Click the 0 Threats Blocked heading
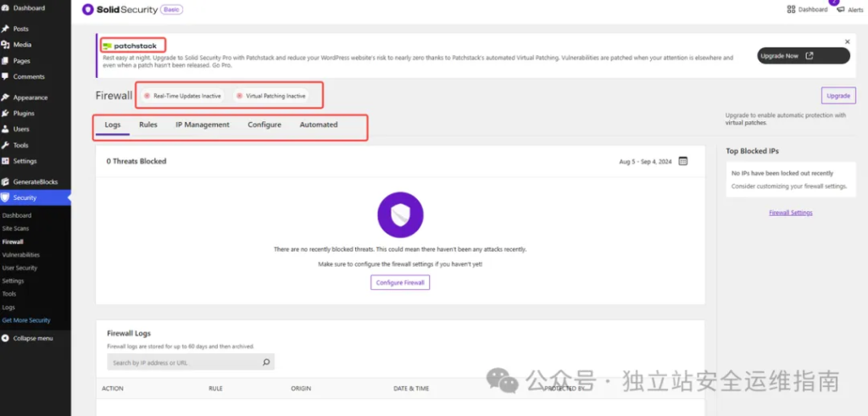Viewport: 868px width, 416px height. [x=136, y=161]
